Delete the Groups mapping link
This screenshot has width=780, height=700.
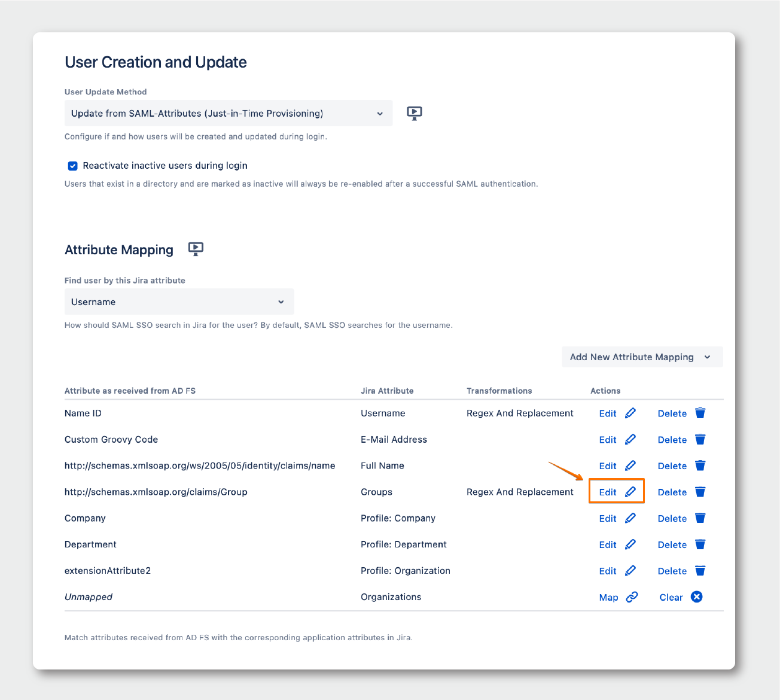(672, 492)
